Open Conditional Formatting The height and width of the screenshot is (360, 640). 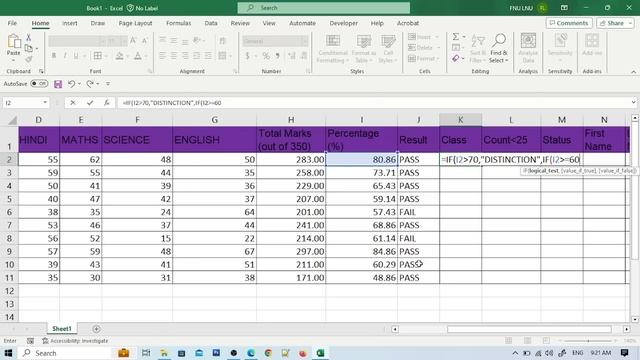click(x=333, y=49)
